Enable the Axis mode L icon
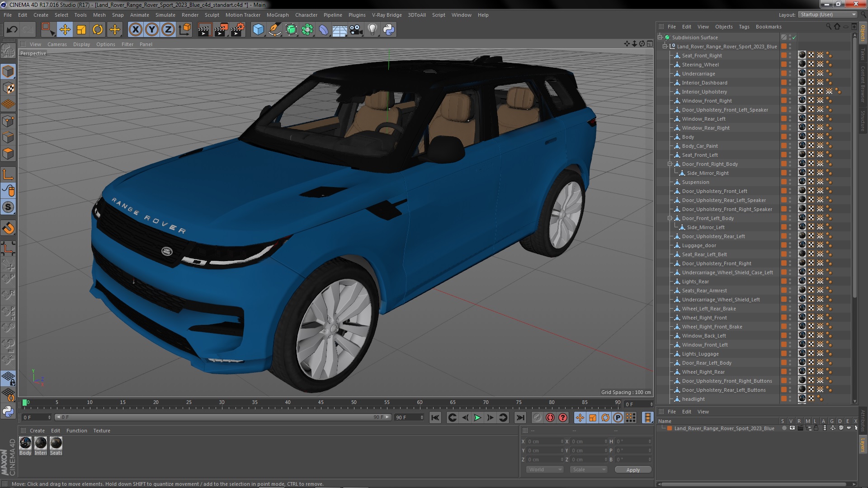This screenshot has width=868, height=488. click(8, 174)
